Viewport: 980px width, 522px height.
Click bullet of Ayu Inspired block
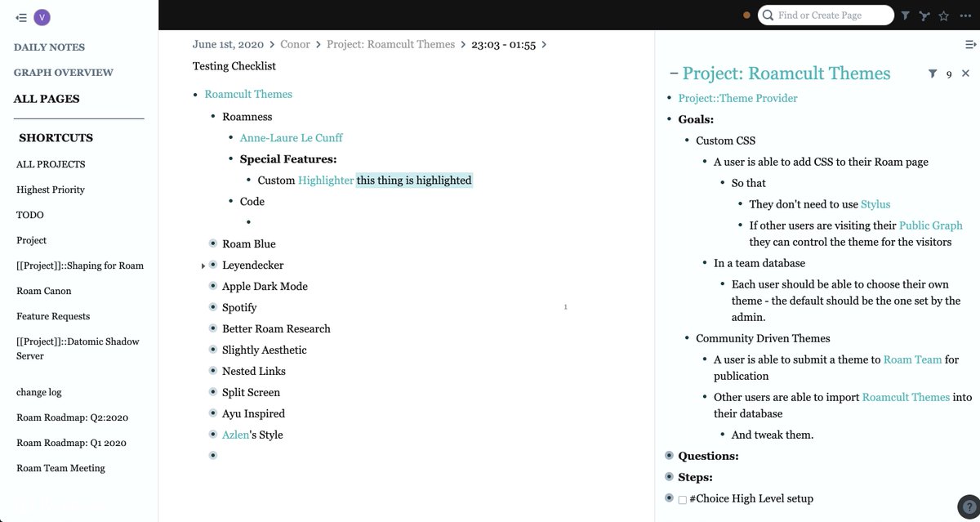coord(212,414)
